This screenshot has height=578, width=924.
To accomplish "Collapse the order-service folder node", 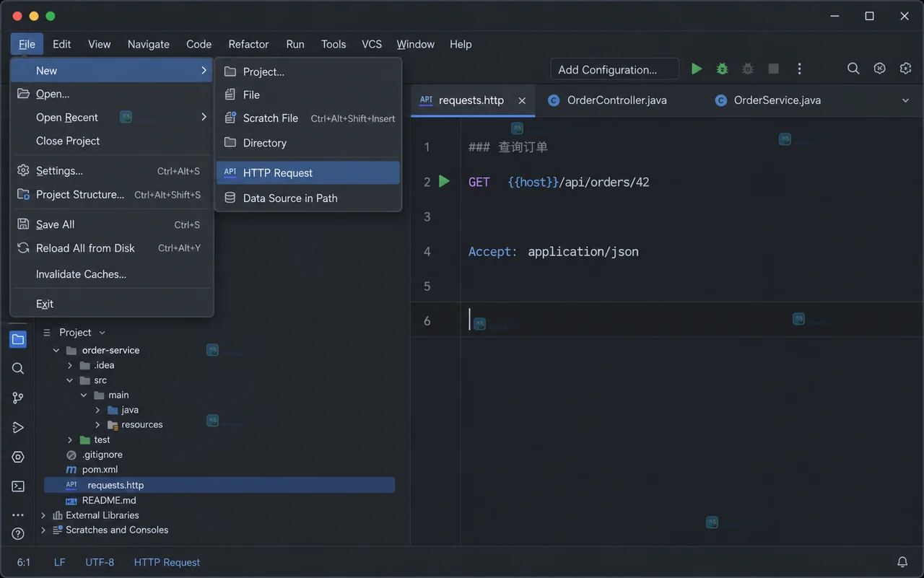I will coord(56,350).
